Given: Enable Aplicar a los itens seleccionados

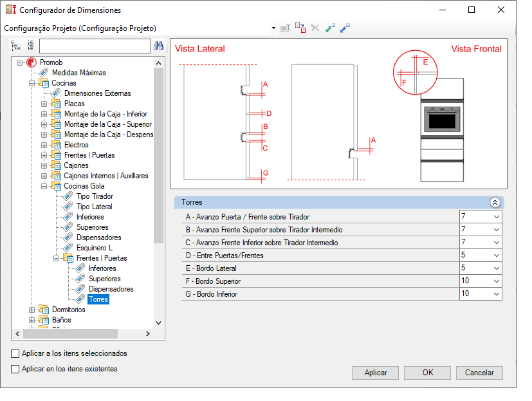Looking at the screenshot, I should pyautogui.click(x=15, y=354).
